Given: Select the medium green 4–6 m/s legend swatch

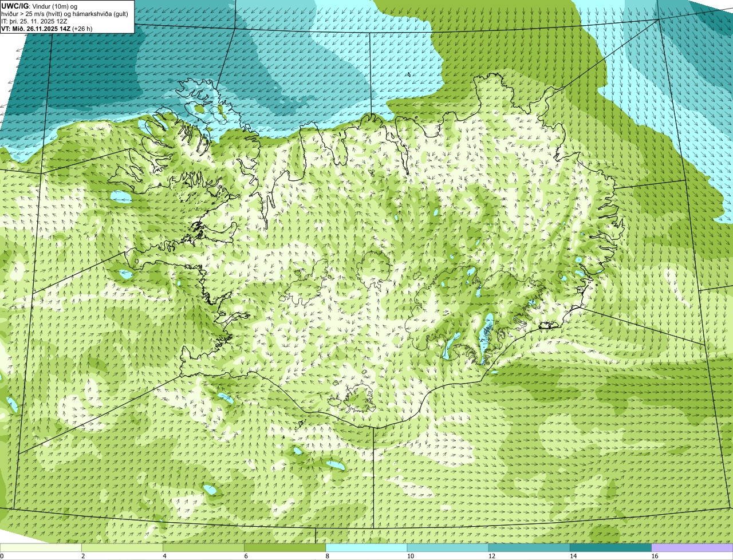Looking at the screenshot, I should (204, 548).
